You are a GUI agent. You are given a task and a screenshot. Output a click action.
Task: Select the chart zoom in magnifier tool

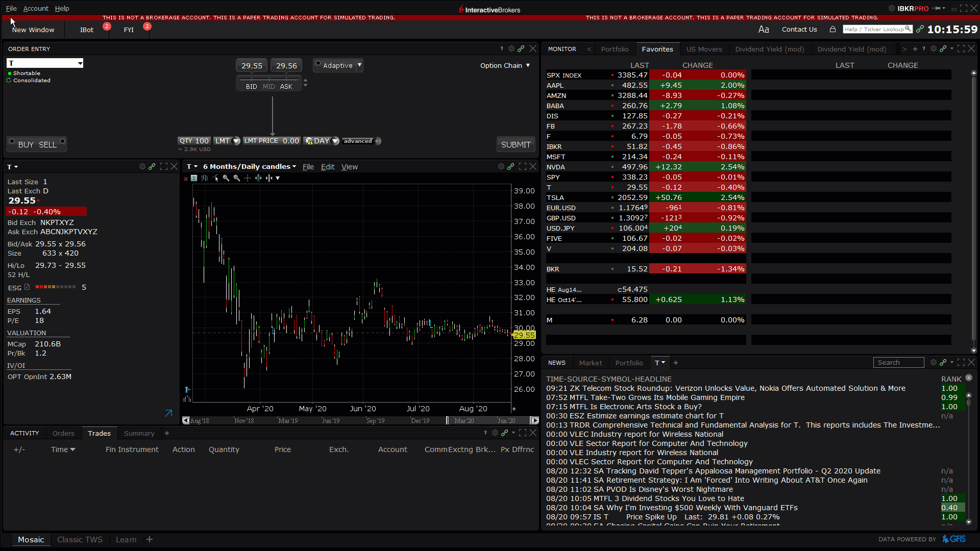click(226, 178)
